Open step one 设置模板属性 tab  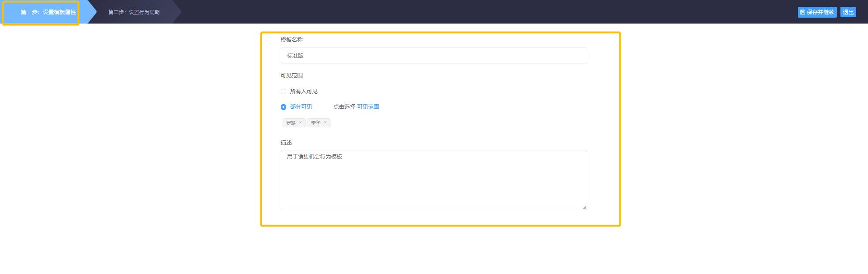click(48, 12)
